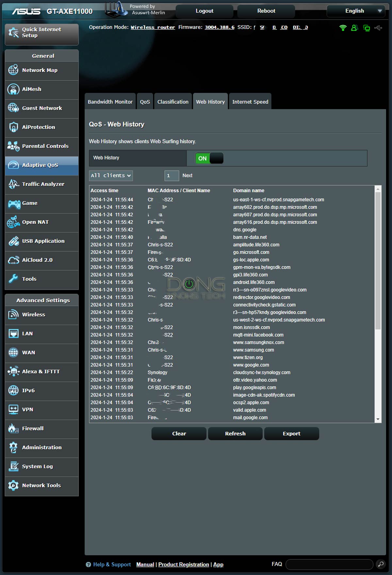Click the AiMesh sidebar icon

coord(13,89)
